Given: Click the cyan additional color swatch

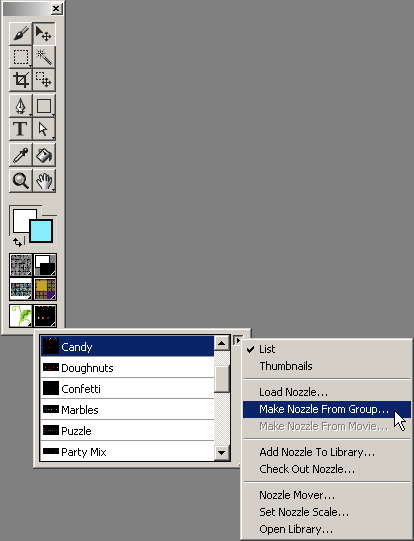Looking at the screenshot, I should click(x=41, y=231).
